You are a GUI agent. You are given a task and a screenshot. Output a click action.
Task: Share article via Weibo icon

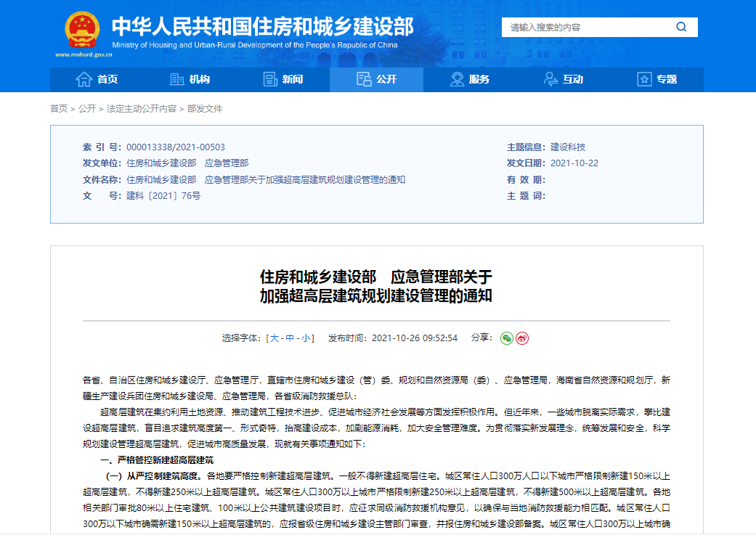(522, 338)
